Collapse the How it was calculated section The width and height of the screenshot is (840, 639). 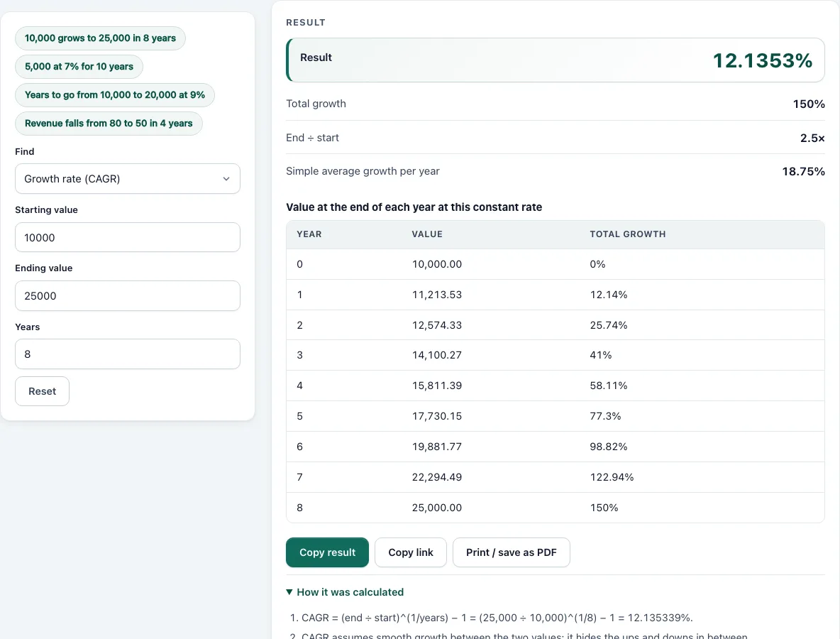pos(345,592)
